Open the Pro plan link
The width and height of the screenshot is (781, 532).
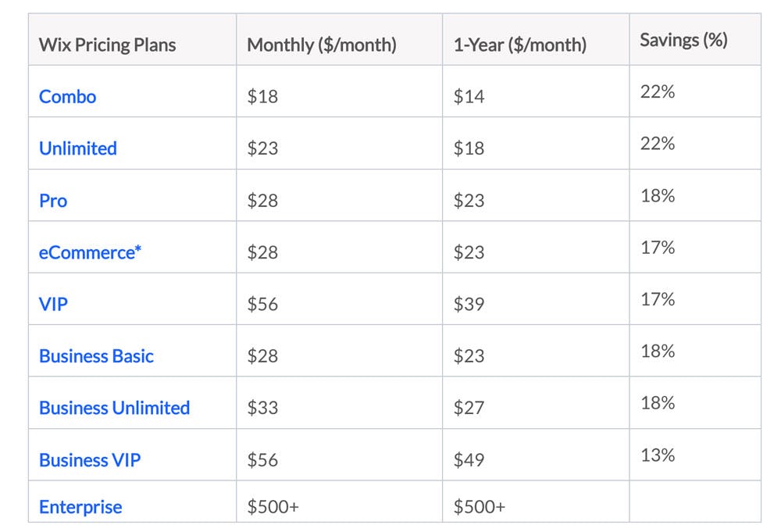tap(53, 201)
